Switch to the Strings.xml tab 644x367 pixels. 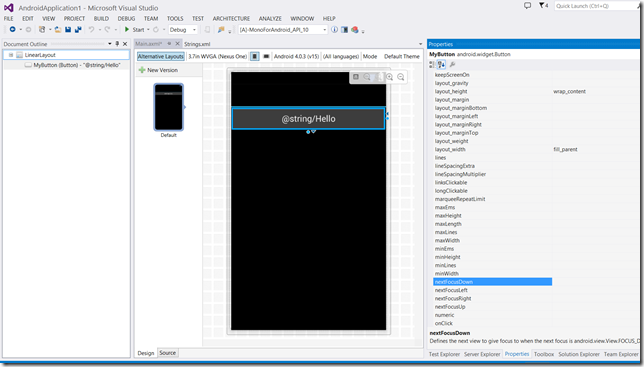[197, 44]
